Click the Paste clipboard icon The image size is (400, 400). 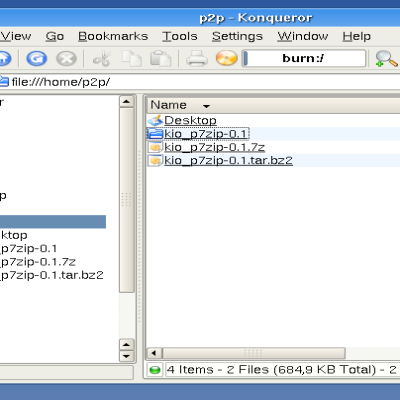161,59
